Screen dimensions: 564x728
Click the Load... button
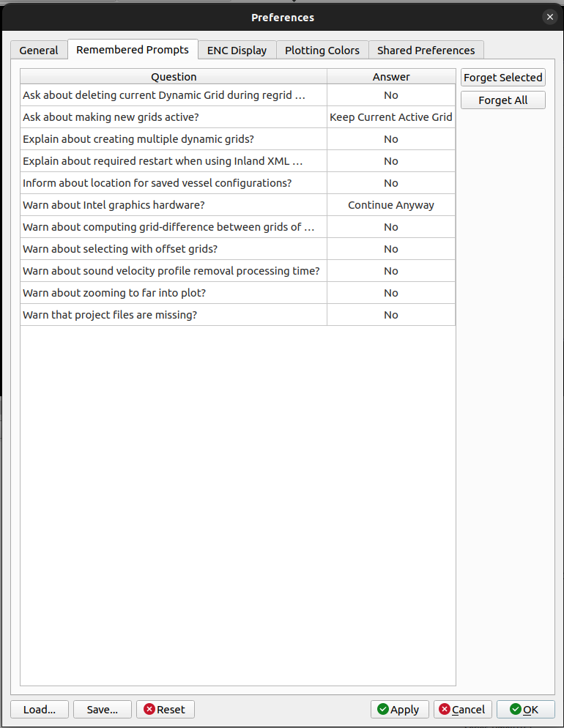(x=40, y=709)
